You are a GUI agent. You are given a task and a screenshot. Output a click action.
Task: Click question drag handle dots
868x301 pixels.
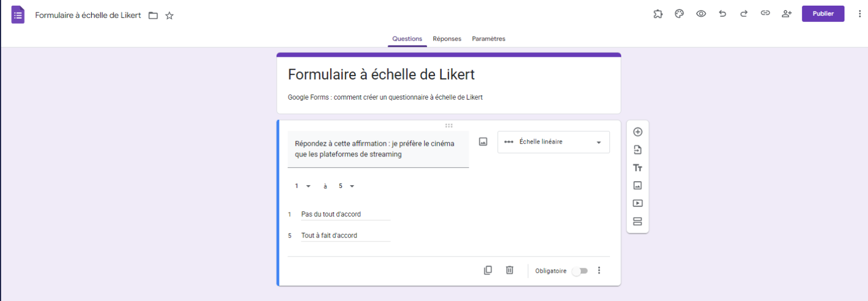pos(449,125)
